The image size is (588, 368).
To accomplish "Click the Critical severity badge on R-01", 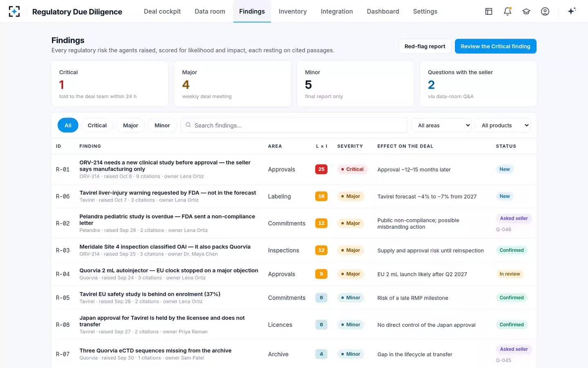I will click(352, 169).
